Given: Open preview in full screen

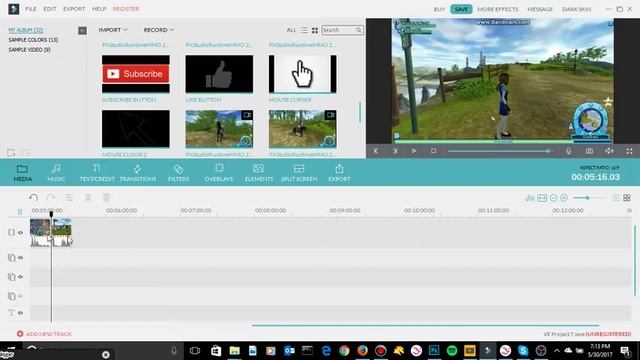Looking at the screenshot, I should pos(629,151).
